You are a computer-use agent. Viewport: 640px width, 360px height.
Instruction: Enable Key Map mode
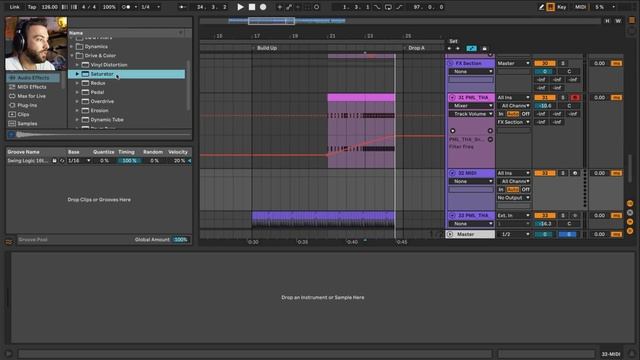[562, 7]
